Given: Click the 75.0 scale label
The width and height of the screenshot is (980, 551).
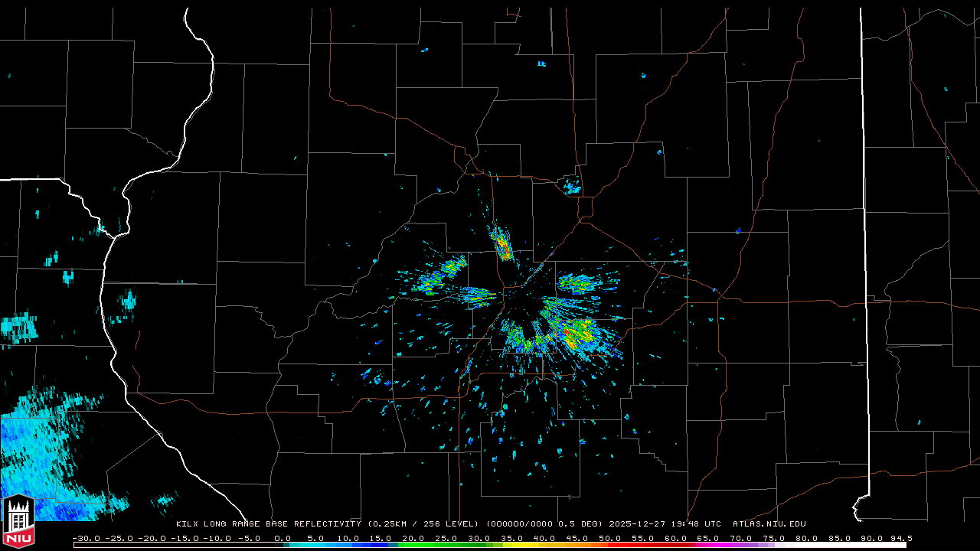Looking at the screenshot, I should tap(775, 538).
